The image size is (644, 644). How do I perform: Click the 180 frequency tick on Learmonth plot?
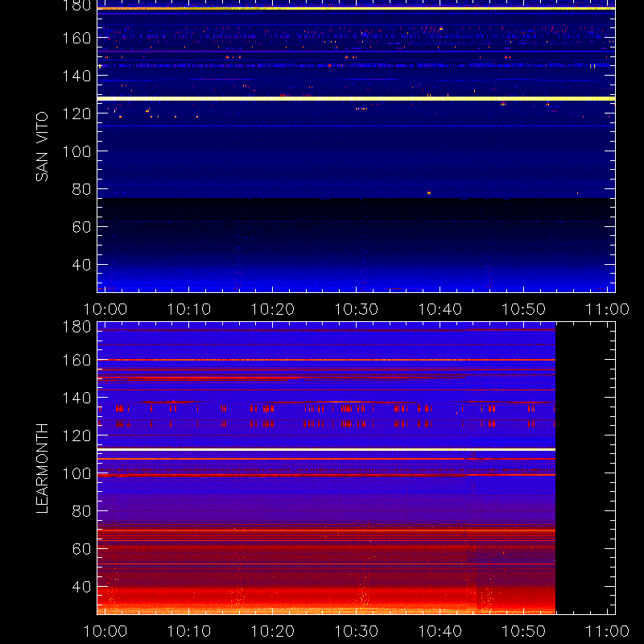coord(76,328)
